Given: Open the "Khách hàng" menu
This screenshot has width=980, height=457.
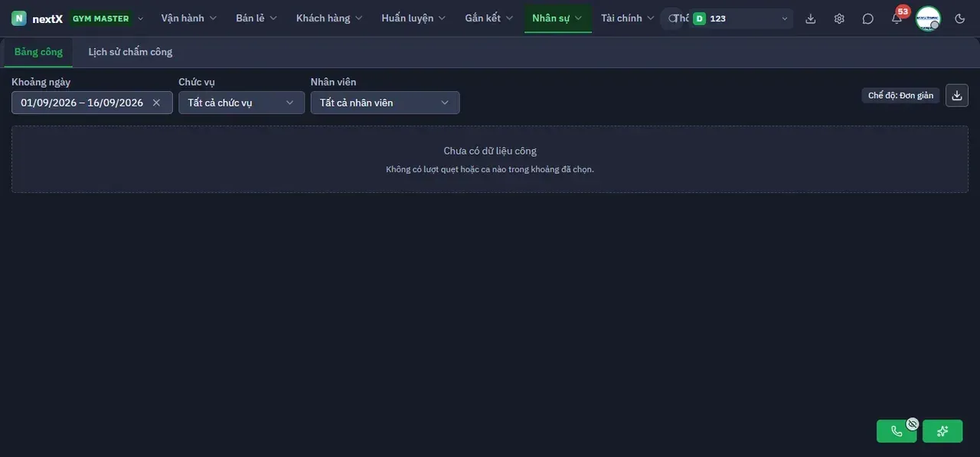Looking at the screenshot, I should click(x=329, y=18).
